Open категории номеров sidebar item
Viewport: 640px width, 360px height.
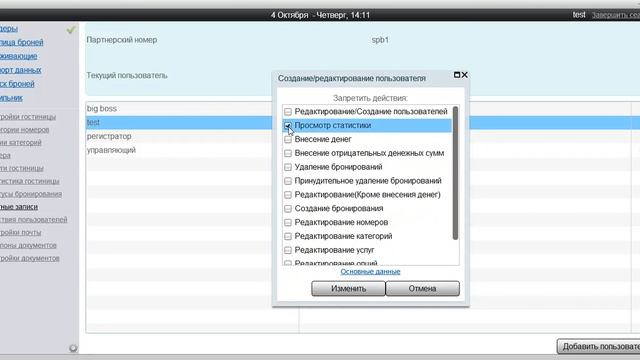coord(24,130)
